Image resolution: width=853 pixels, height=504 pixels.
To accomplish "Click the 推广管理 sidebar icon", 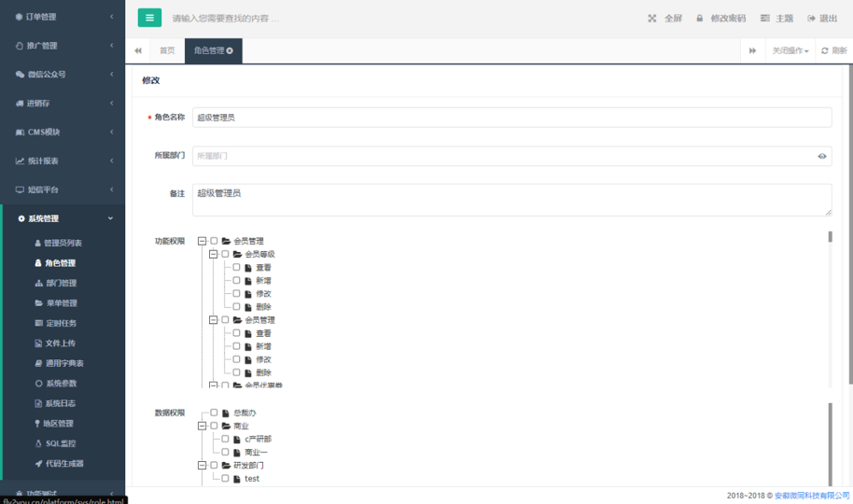I will 19,46.
